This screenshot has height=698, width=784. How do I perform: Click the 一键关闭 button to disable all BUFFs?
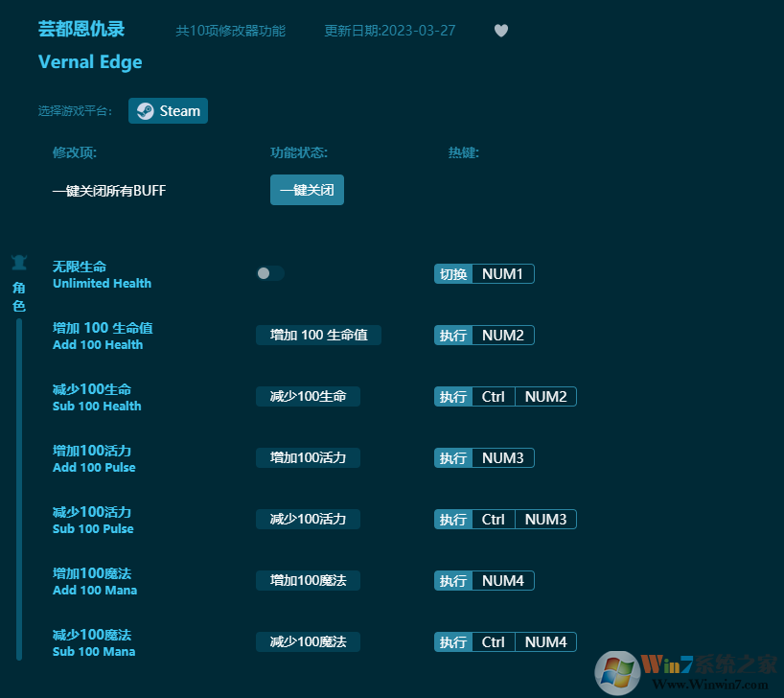click(307, 190)
